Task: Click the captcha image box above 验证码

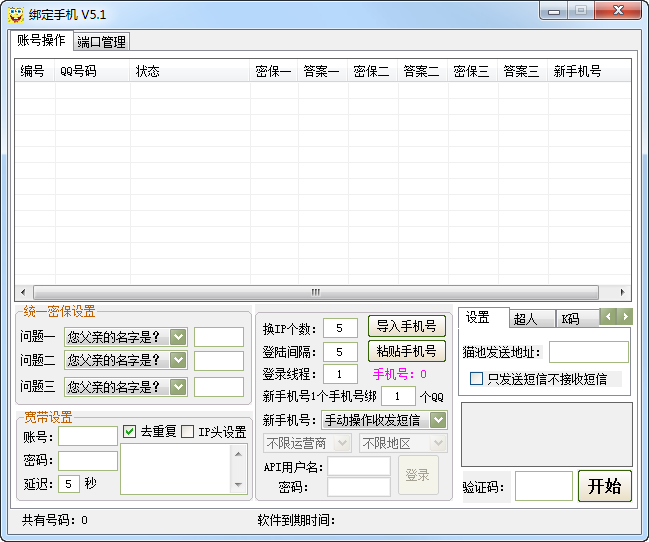Action: [547, 434]
